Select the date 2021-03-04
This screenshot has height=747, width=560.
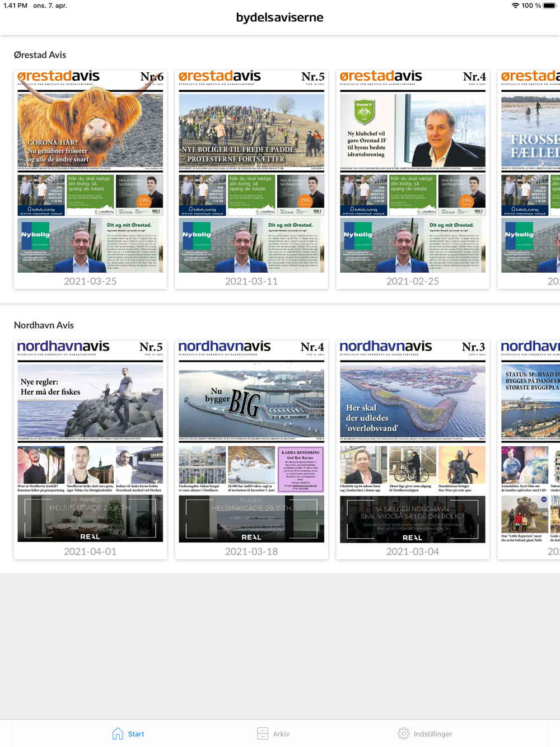click(x=413, y=551)
